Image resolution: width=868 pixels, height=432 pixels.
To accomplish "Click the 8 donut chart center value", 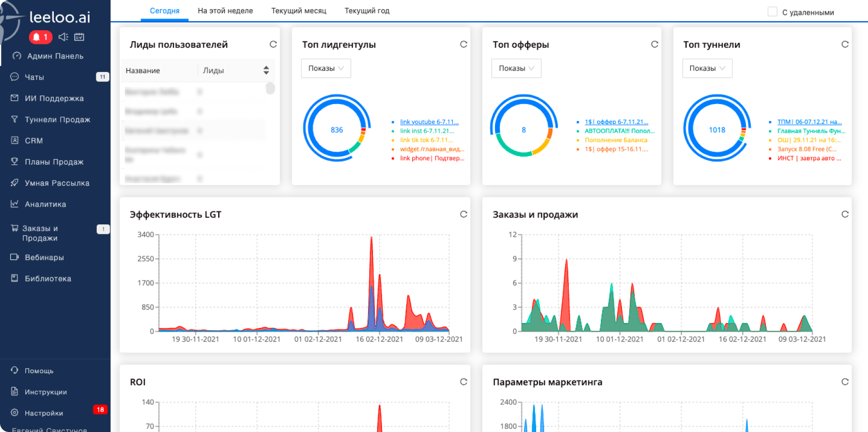I will pos(524,130).
